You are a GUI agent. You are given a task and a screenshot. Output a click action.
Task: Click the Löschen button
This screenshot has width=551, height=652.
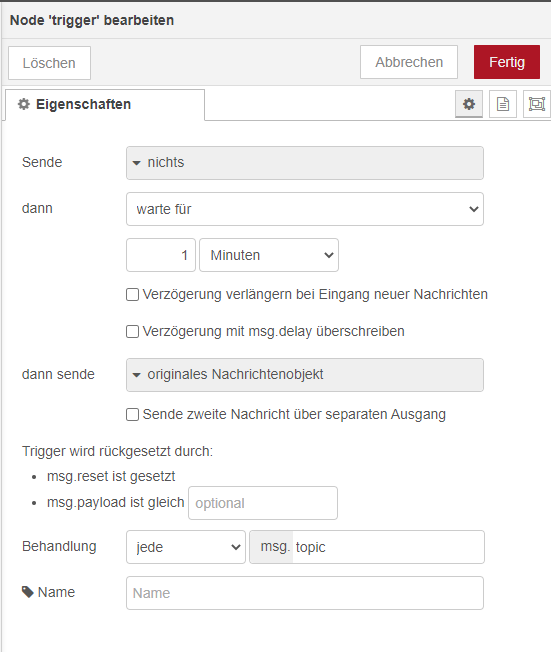point(49,63)
